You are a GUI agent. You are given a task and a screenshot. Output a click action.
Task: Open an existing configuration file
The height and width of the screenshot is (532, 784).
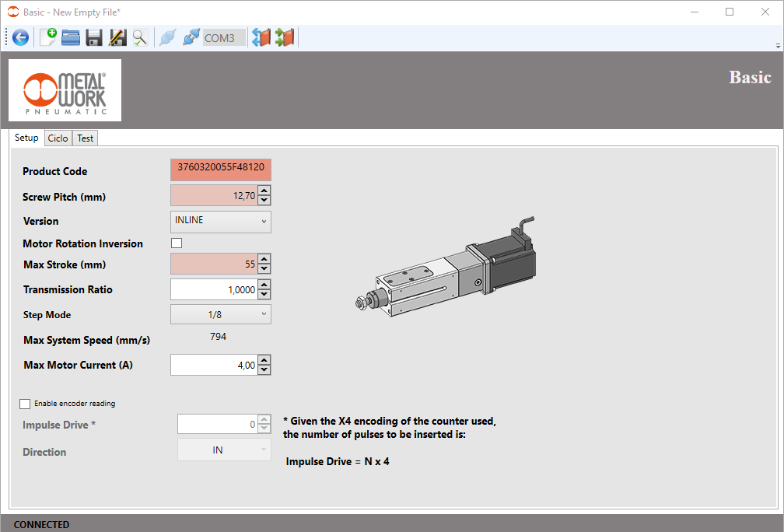[x=70, y=37]
